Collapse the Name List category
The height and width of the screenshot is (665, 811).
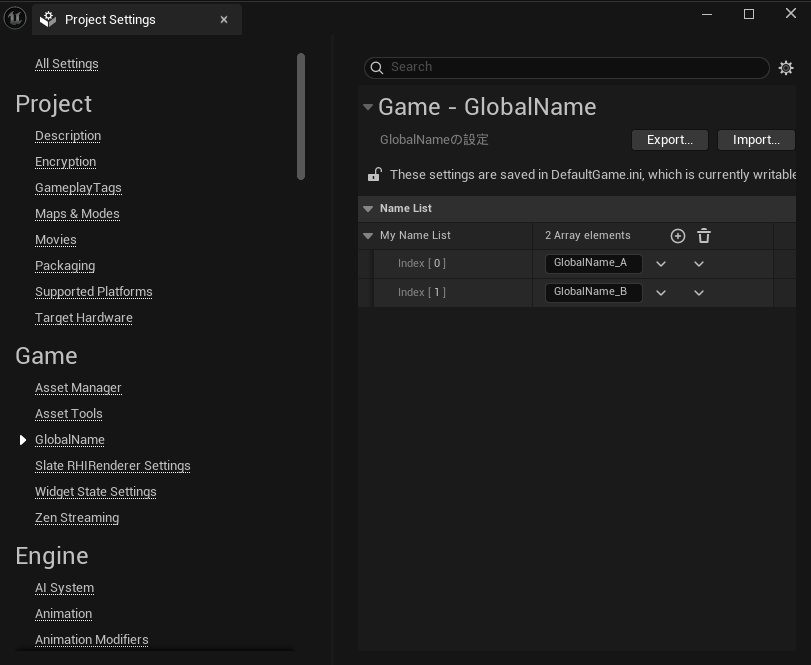pyautogui.click(x=368, y=209)
